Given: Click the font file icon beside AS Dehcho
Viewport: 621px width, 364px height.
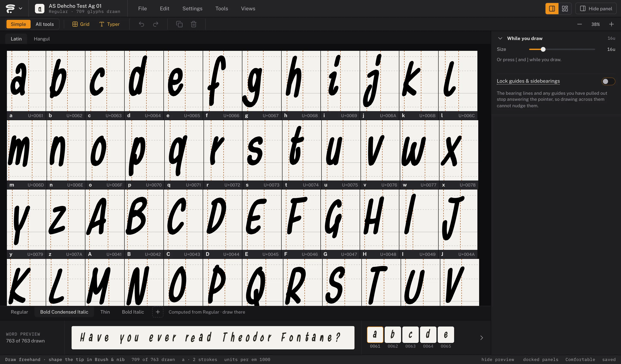Looking at the screenshot, I should tap(39, 9).
